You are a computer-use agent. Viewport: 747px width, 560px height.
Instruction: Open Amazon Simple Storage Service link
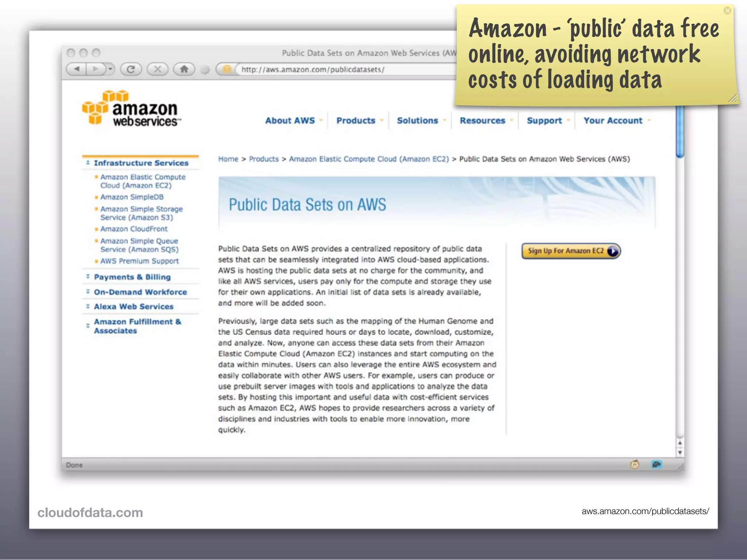point(142,213)
